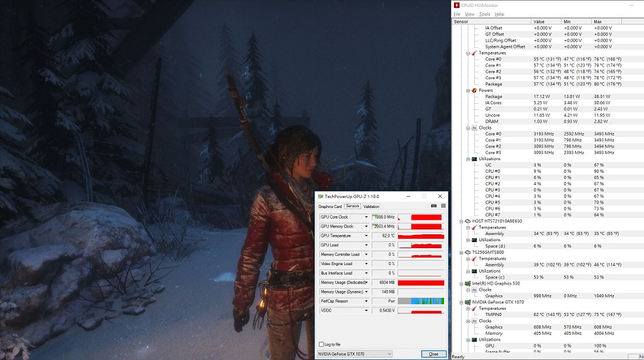Click Clocks icon under NVIDIA GeForce

click(474, 320)
